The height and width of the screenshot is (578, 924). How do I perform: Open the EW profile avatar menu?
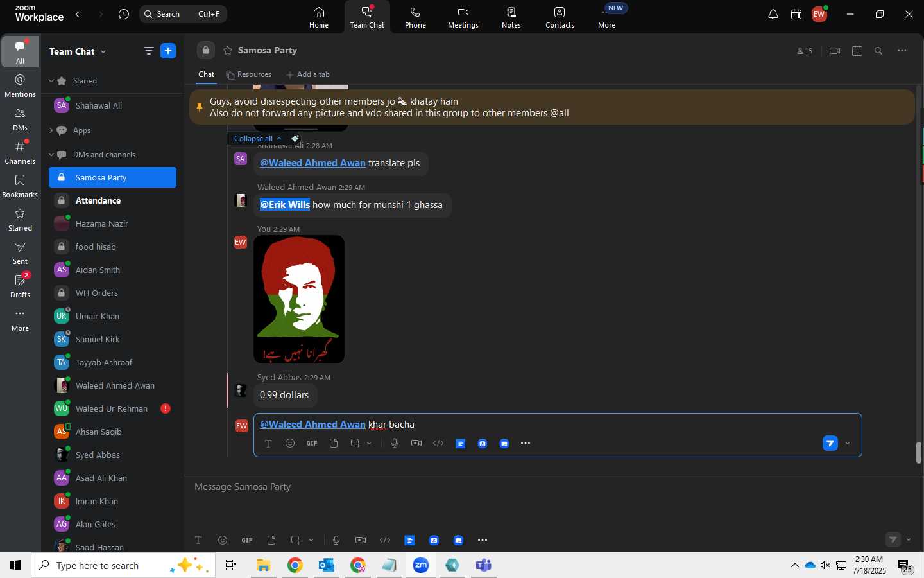click(x=821, y=15)
